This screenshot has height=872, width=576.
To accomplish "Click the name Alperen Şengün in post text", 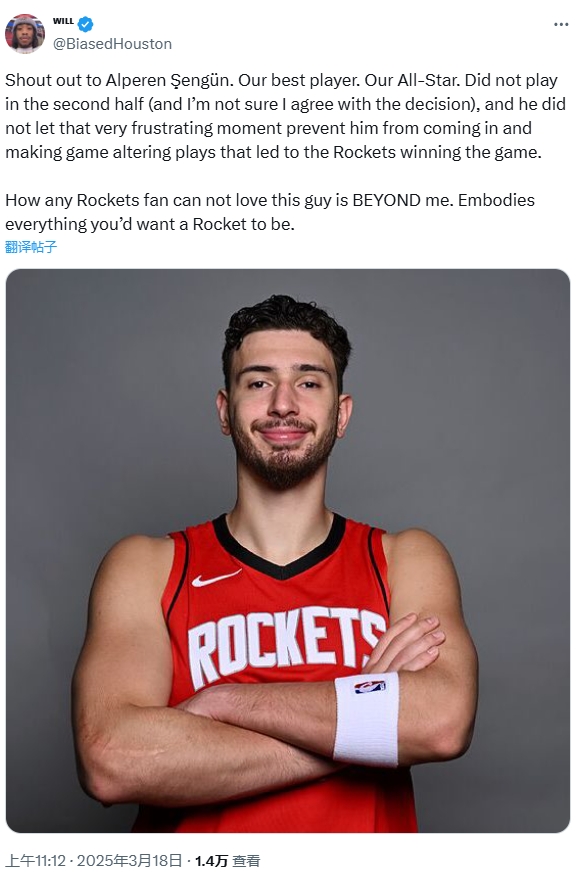I will (167, 81).
